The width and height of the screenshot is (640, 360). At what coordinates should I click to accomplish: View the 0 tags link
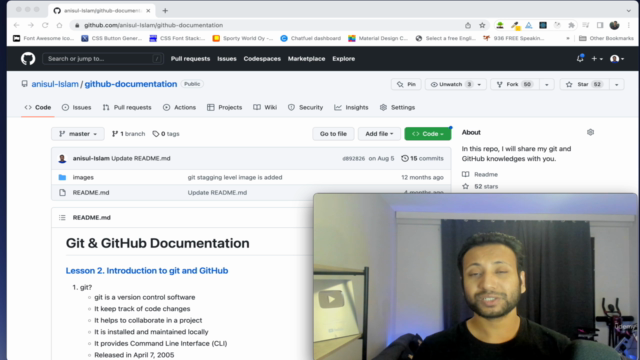tap(166, 134)
